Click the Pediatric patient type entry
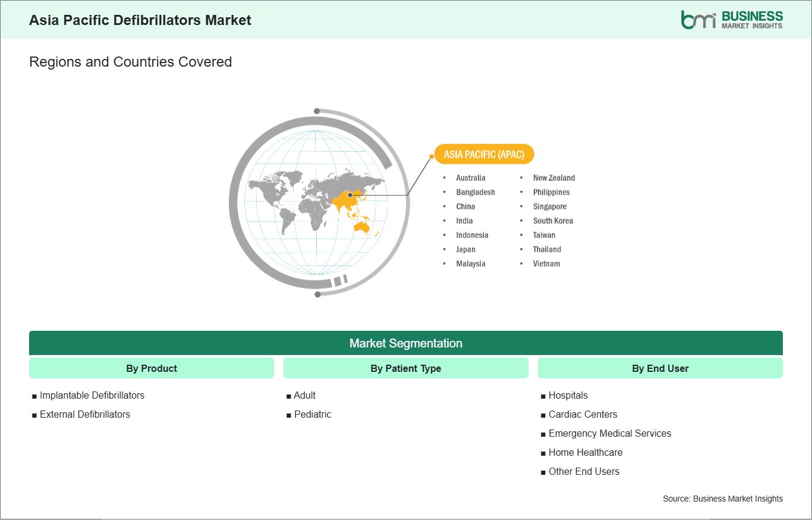The width and height of the screenshot is (812, 520). (x=313, y=414)
